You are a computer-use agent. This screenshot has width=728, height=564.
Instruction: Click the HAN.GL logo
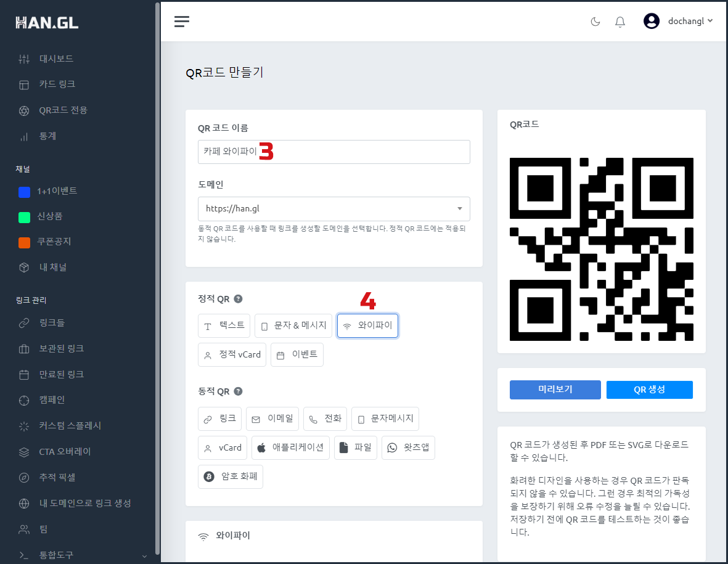pyautogui.click(x=47, y=23)
